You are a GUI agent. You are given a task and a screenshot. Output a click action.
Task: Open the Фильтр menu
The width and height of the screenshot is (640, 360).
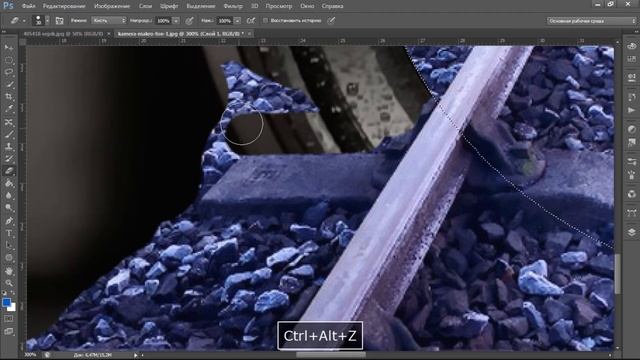coord(233,6)
